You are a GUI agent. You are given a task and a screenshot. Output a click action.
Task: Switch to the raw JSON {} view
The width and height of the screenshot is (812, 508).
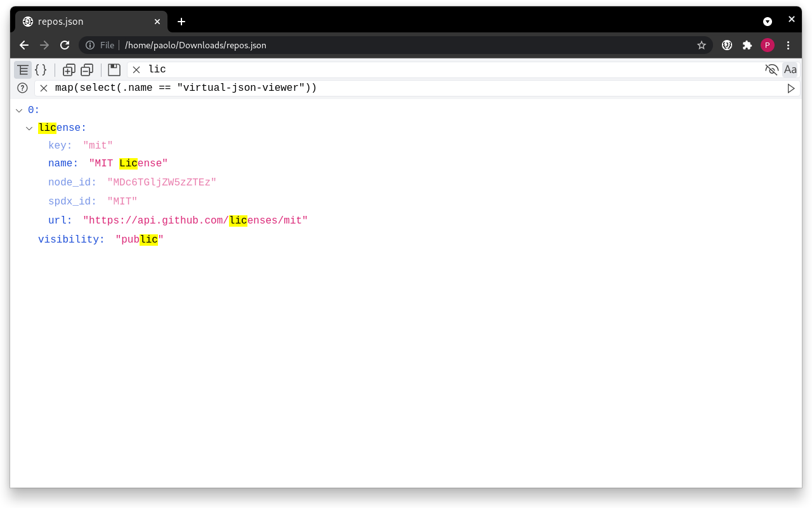(x=41, y=70)
